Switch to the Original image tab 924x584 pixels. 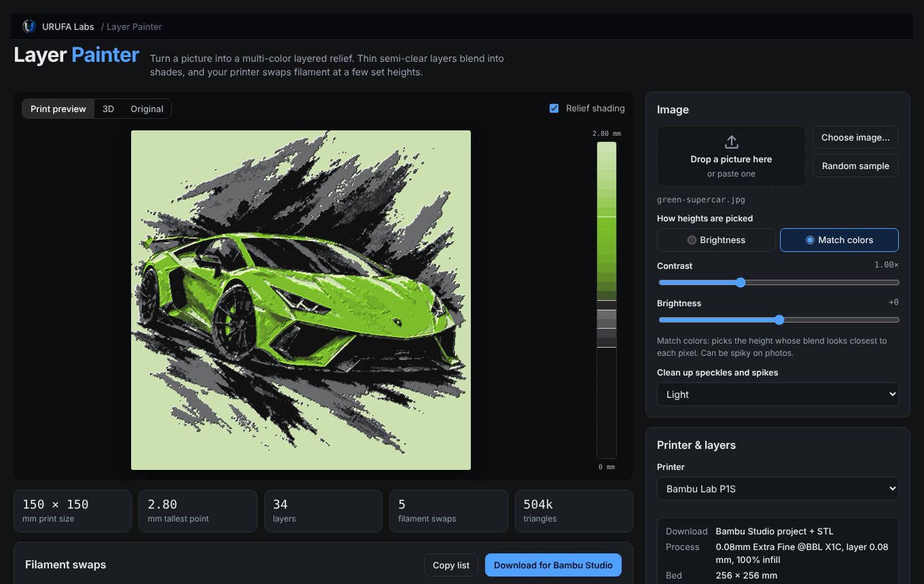147,109
